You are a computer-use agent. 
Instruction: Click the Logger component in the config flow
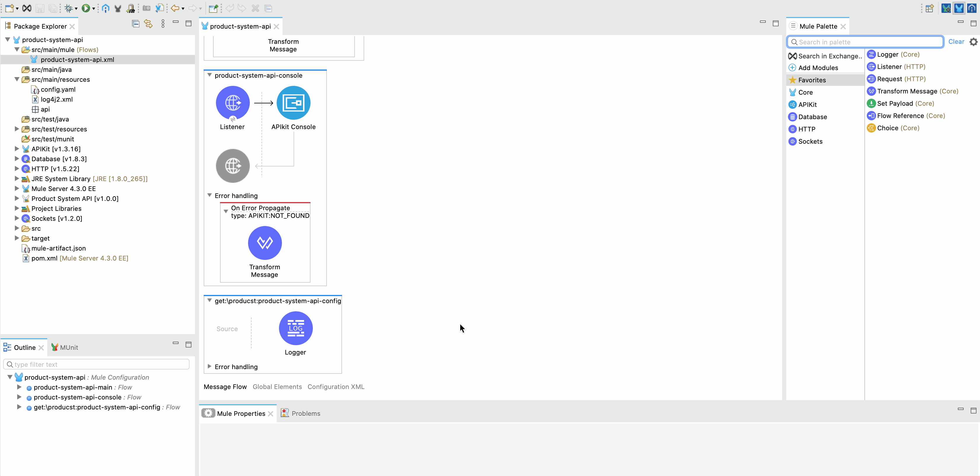296,328
